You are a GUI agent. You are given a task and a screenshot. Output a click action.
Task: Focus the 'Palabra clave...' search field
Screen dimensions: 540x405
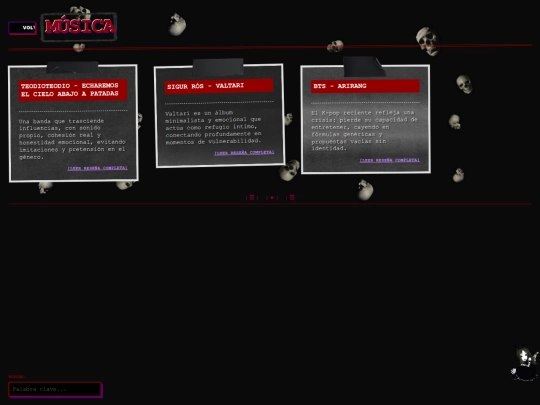click(55, 389)
